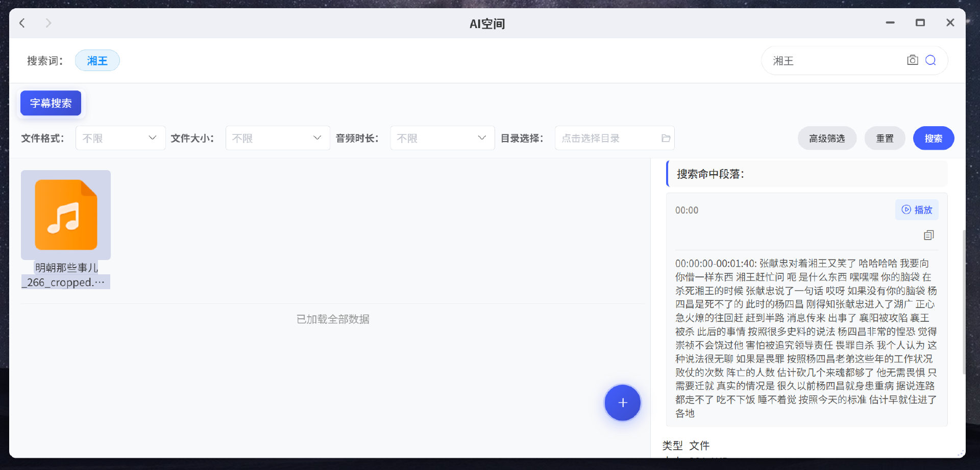Click the file name 明朝那些事儿_266_cropped
Image resolution: width=980 pixels, height=470 pixels.
(x=66, y=275)
